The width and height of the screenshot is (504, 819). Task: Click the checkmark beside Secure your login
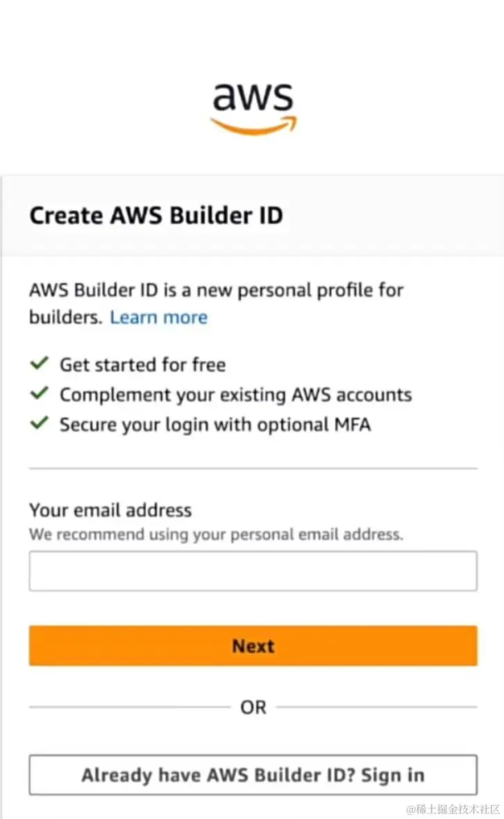pyautogui.click(x=39, y=423)
